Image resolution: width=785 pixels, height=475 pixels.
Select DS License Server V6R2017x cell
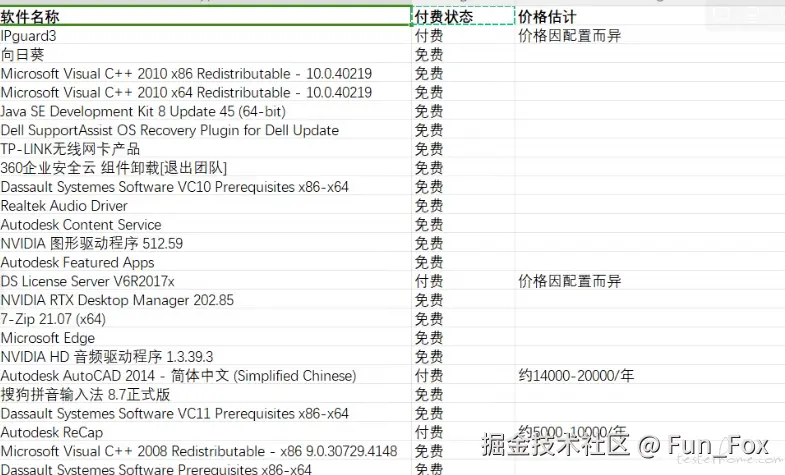pos(205,281)
